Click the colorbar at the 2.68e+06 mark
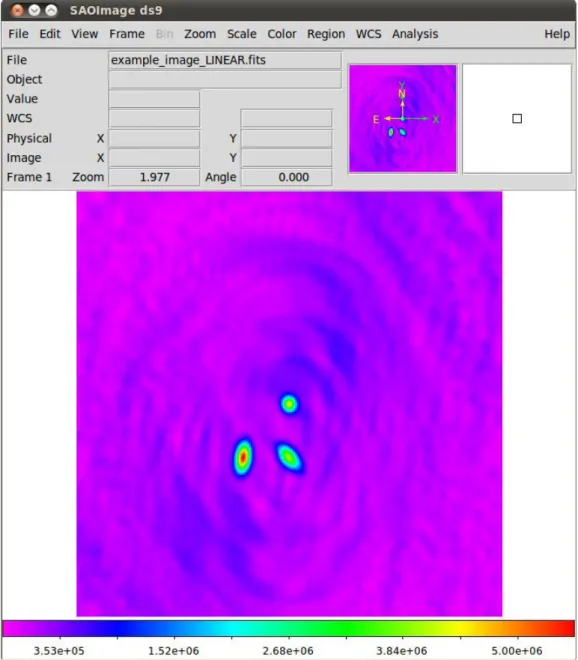The width and height of the screenshot is (578, 660). tap(289, 629)
